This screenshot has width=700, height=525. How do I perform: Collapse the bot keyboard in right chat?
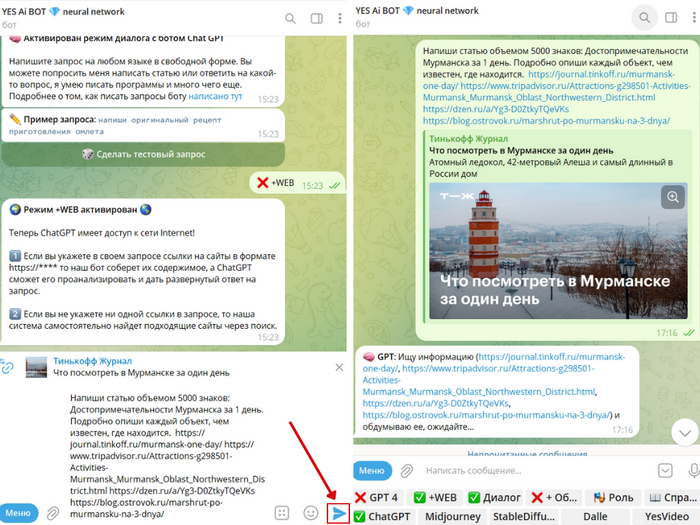(x=665, y=471)
